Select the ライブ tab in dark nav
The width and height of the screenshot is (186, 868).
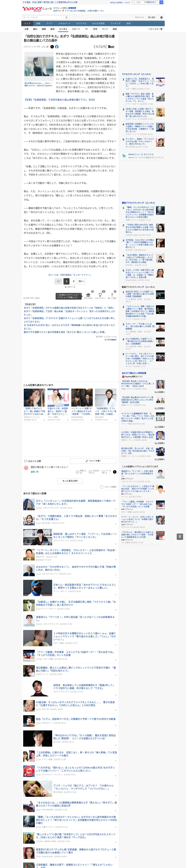(49, 23)
